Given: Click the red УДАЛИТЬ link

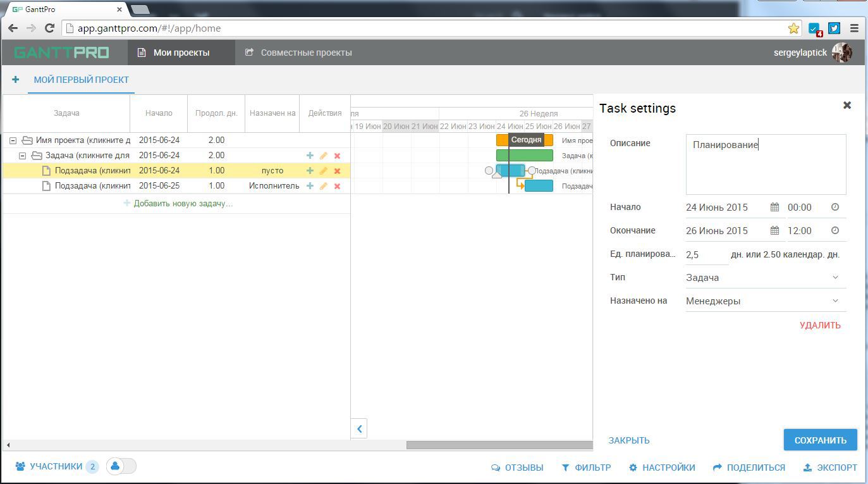Looking at the screenshot, I should [x=820, y=325].
